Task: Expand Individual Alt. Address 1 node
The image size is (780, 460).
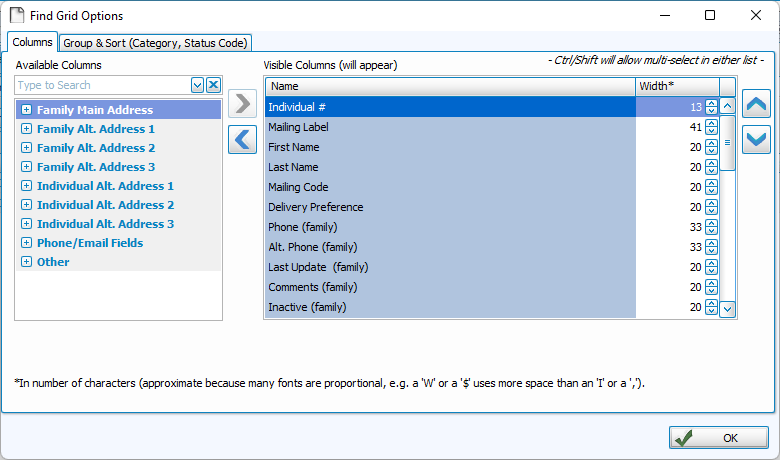Action: click(26, 186)
